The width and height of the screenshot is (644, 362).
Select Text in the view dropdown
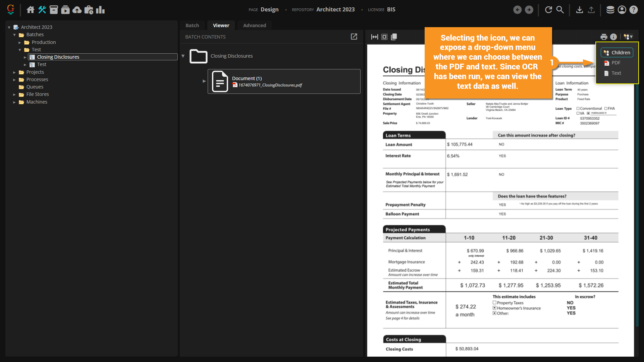click(616, 73)
